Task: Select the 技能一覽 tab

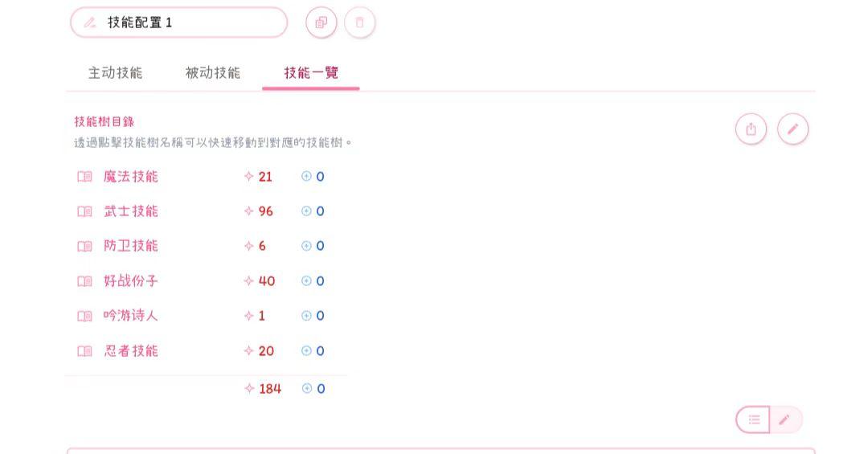Action: click(x=311, y=73)
